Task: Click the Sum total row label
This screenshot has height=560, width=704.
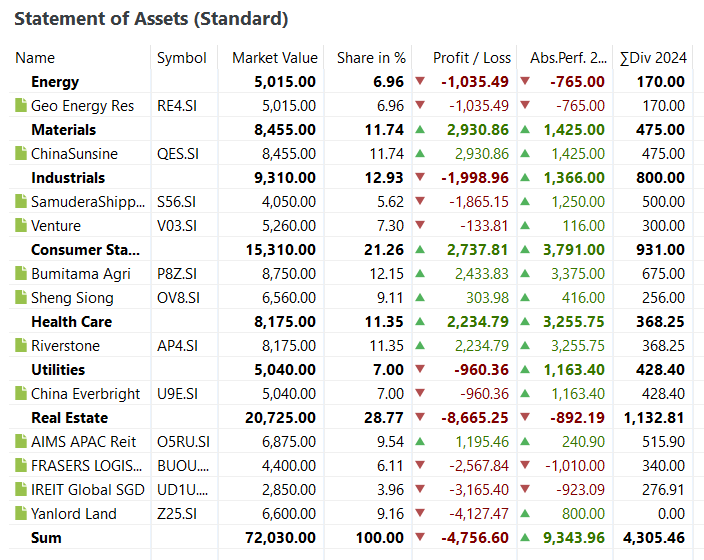Action: [x=46, y=538]
